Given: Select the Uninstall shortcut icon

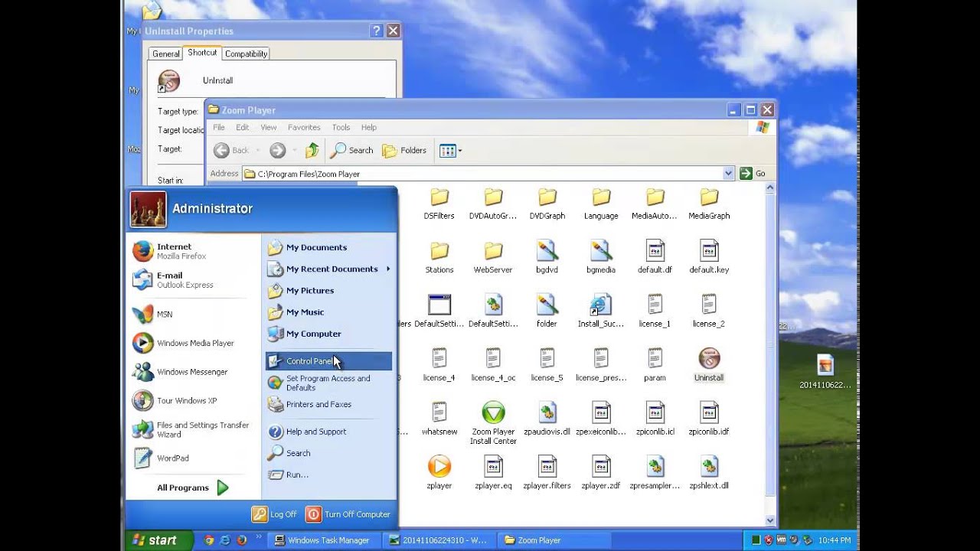Looking at the screenshot, I should tap(709, 358).
